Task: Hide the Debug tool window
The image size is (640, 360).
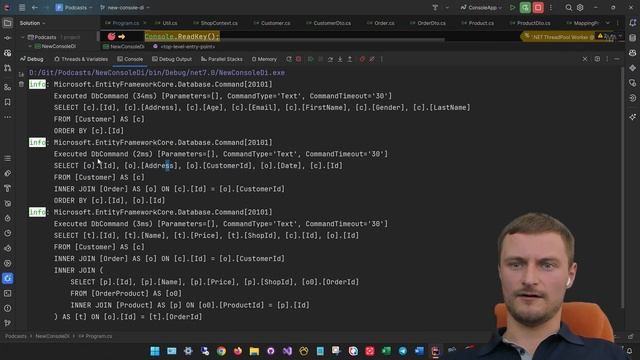Action: pos(617,59)
